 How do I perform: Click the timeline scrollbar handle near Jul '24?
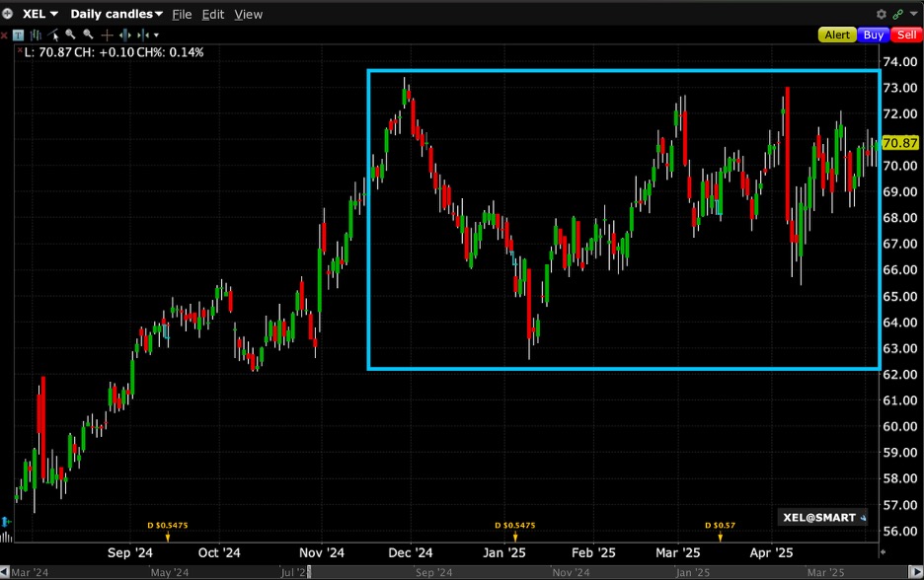click(x=309, y=572)
